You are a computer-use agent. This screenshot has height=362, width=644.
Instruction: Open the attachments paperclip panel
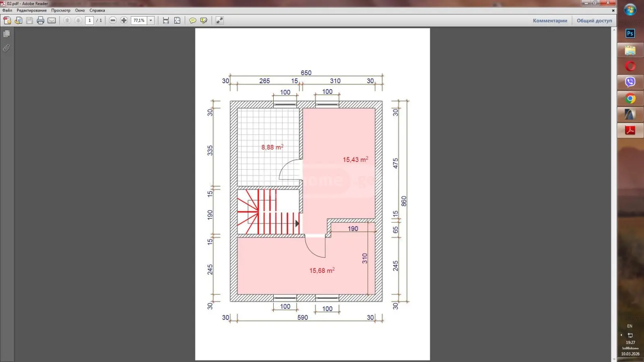point(6,48)
